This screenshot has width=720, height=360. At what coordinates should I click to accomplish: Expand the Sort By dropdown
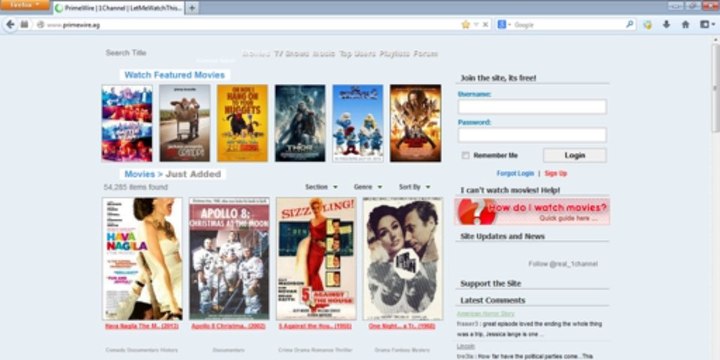[x=415, y=187]
